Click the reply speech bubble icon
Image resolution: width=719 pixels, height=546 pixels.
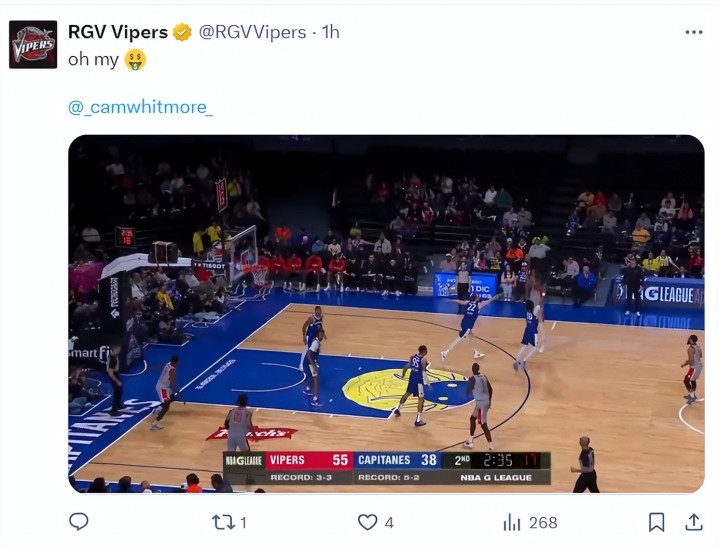(78, 522)
